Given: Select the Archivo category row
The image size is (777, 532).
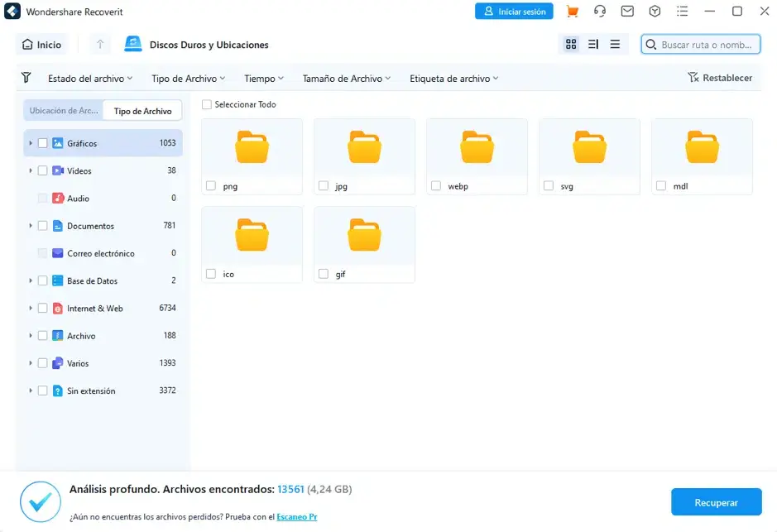Looking at the screenshot, I should coord(103,336).
